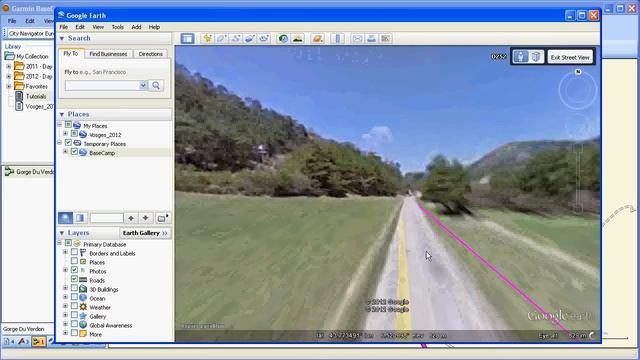
Task: Click the magnifier search button beside Fly to
Action: 156,85
